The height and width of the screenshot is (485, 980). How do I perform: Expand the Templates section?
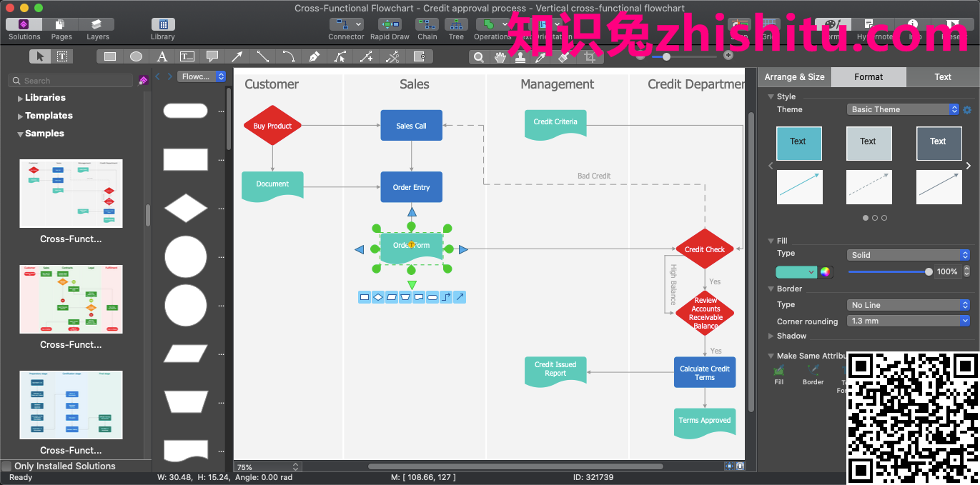(20, 116)
